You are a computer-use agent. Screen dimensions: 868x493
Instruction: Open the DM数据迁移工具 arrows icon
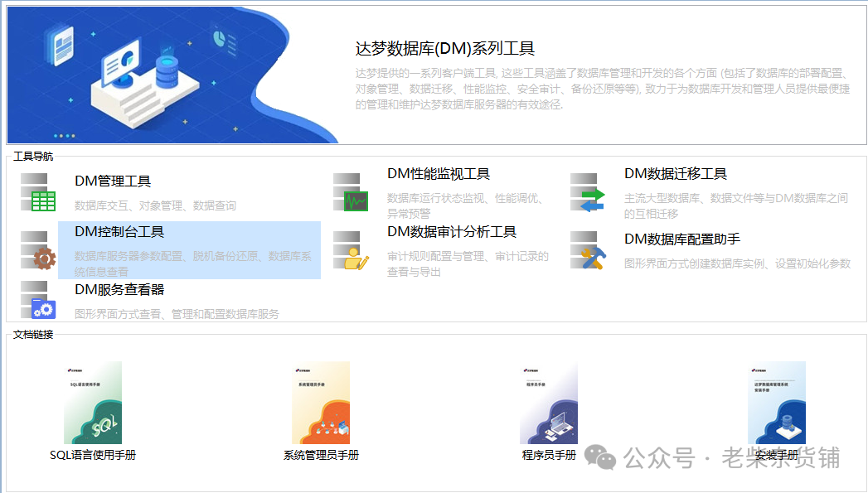[x=588, y=192]
